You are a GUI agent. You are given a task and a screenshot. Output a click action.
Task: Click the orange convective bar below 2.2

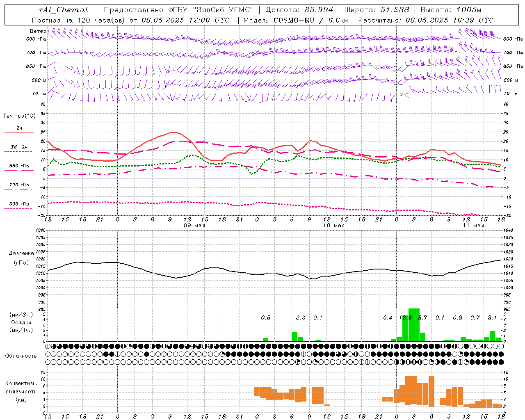301,395
